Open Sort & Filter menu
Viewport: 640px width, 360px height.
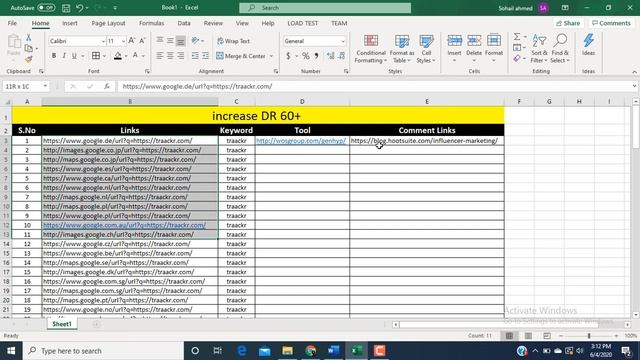click(x=539, y=49)
